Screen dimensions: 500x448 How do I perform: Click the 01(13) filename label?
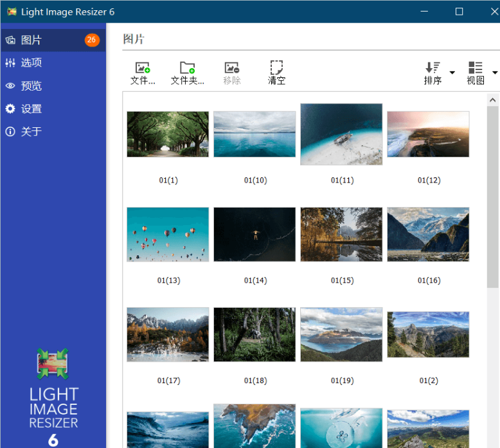click(x=168, y=281)
